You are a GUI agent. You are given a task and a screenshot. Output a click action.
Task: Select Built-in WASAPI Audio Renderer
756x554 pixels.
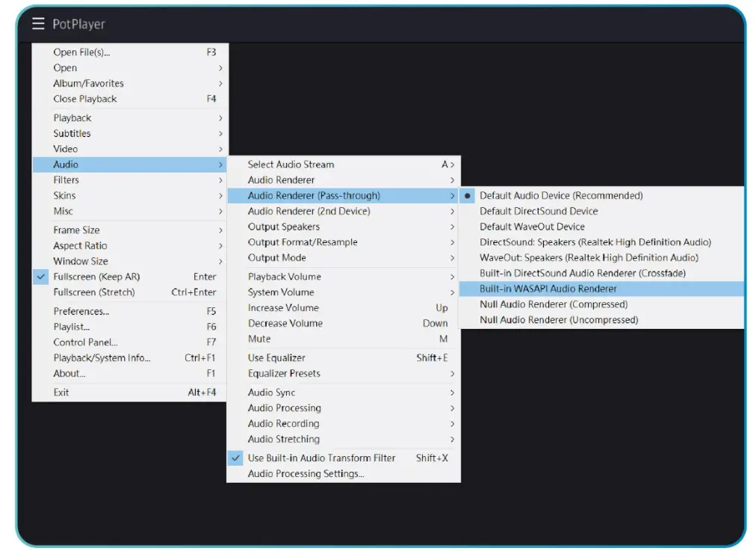[539, 289]
